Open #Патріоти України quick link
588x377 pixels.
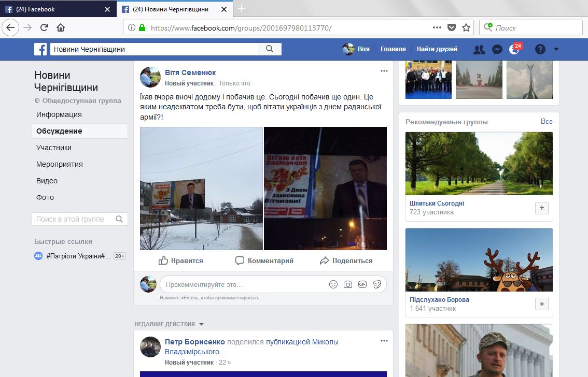point(78,256)
